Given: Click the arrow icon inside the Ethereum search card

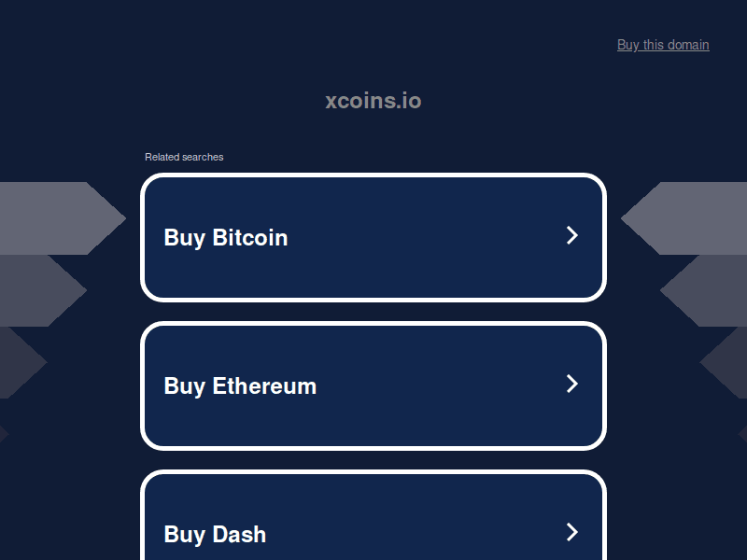Looking at the screenshot, I should tap(571, 385).
